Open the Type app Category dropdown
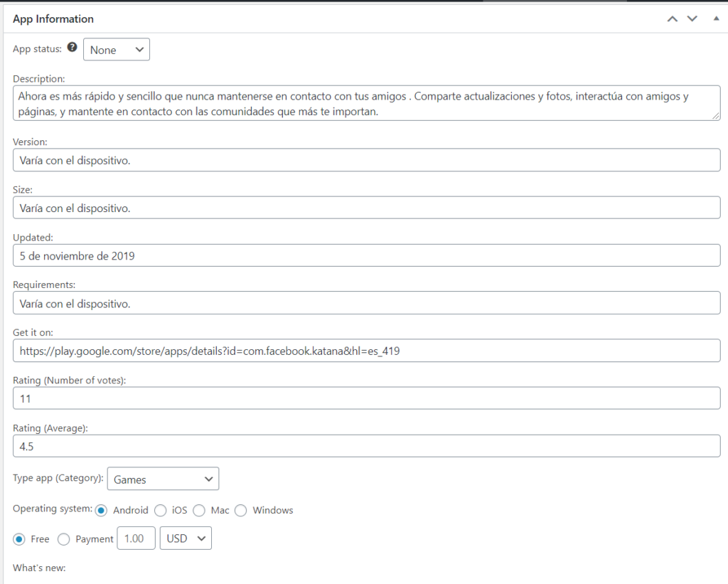Viewport: 728px width, 584px height. click(x=163, y=479)
